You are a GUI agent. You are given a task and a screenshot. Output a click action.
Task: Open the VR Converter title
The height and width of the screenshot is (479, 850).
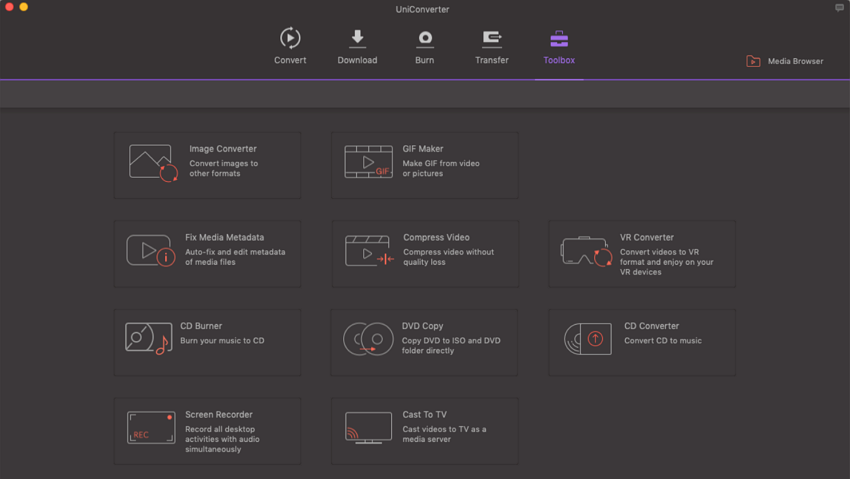(647, 237)
